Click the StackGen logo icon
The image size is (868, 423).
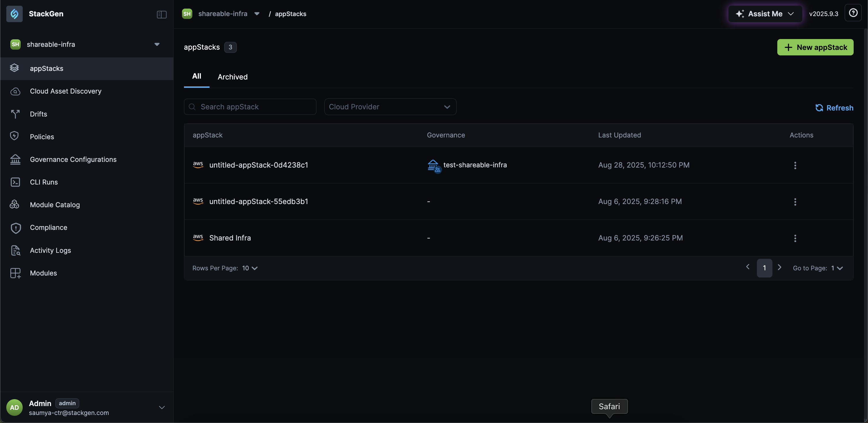[x=14, y=14]
